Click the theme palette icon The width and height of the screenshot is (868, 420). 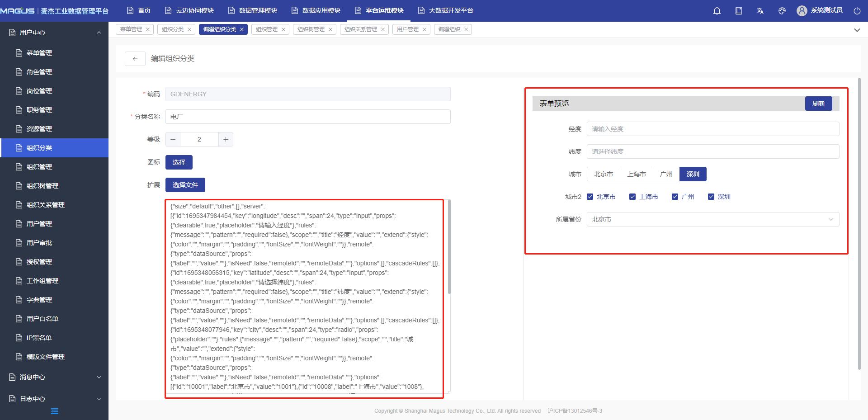click(782, 11)
